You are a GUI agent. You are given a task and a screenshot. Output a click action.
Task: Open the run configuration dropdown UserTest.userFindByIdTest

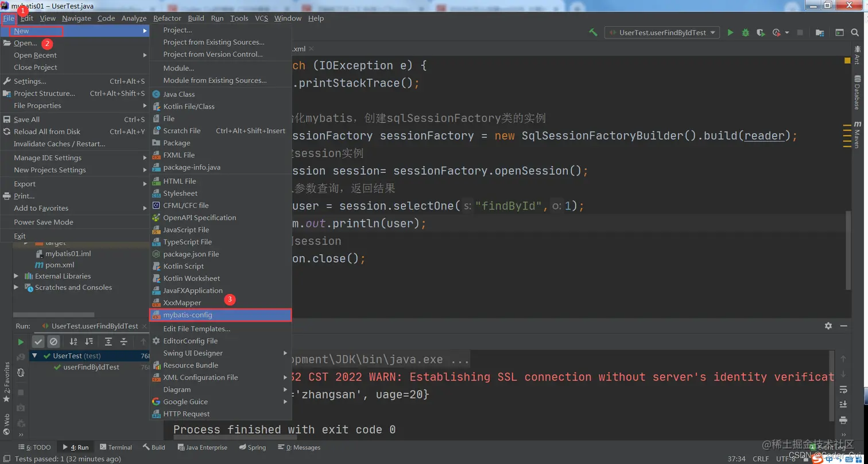pyautogui.click(x=661, y=33)
